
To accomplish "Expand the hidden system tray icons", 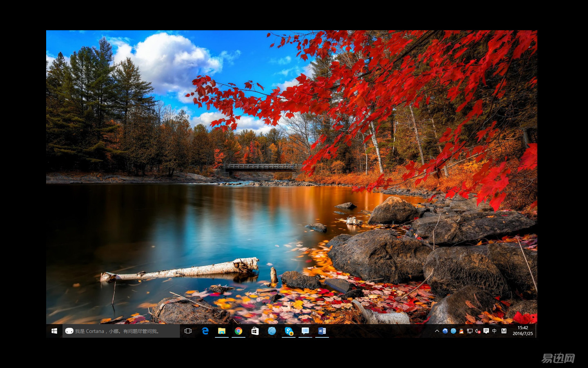I will click(437, 331).
